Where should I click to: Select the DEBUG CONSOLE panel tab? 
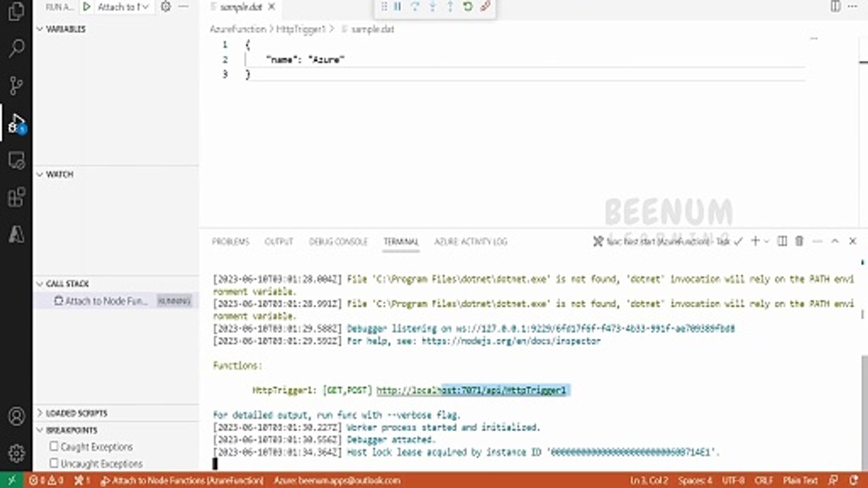pos(338,241)
